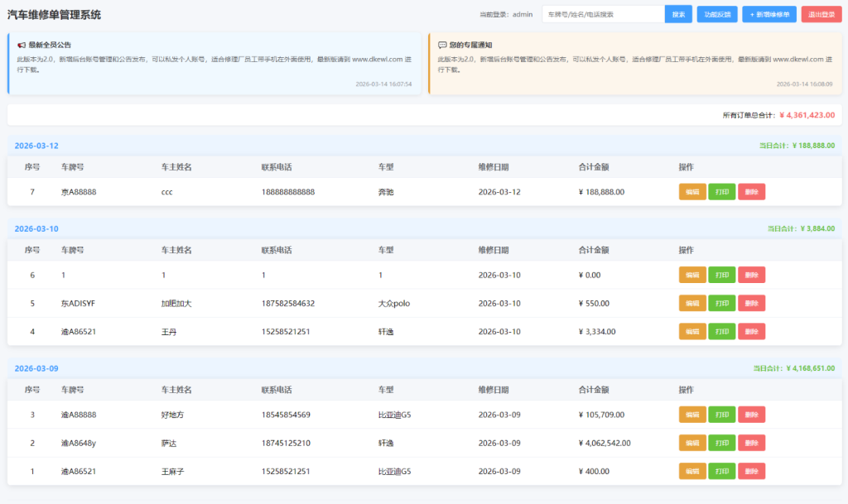The width and height of the screenshot is (848, 504).
Task: Edit the record owned by 王丹
Action: coord(692,331)
